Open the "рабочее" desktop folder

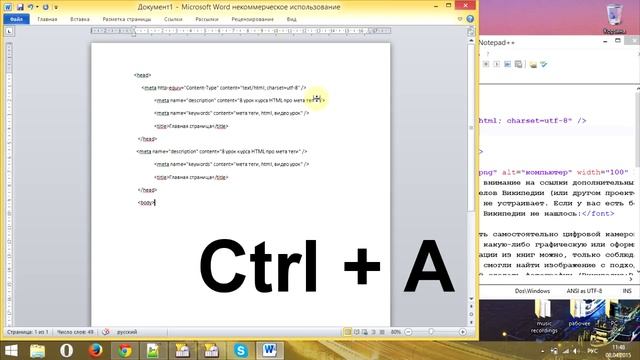tap(579, 313)
